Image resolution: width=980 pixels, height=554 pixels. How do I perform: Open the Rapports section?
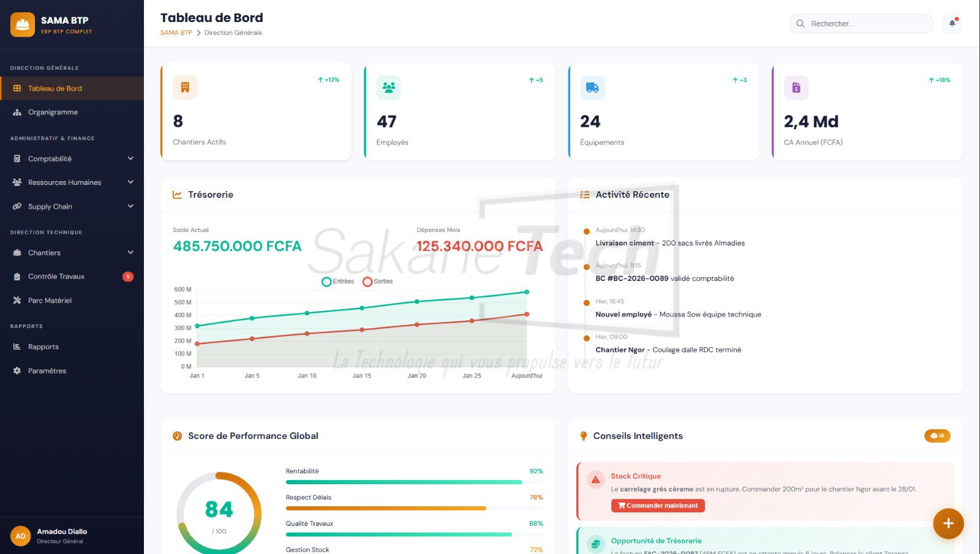(72, 346)
